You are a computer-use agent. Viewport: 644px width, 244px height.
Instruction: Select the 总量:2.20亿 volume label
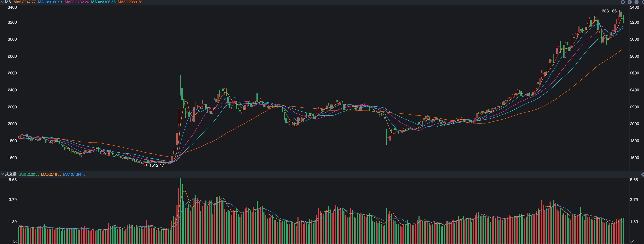point(29,174)
